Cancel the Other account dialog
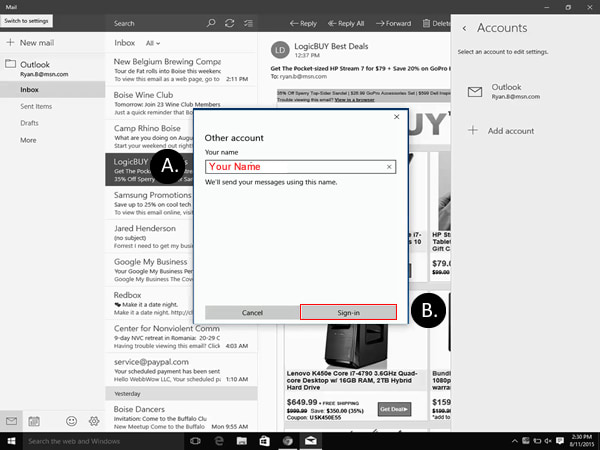 pyautogui.click(x=252, y=312)
